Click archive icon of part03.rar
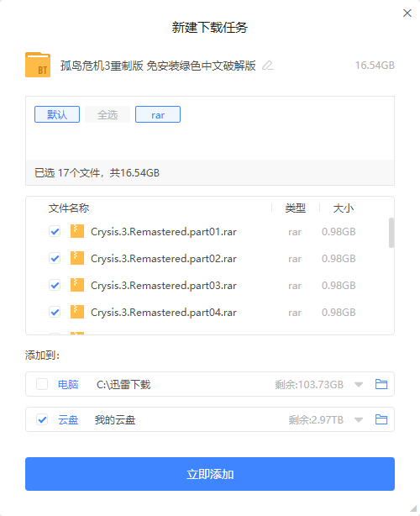The width and height of the screenshot is (420, 516). point(77,285)
